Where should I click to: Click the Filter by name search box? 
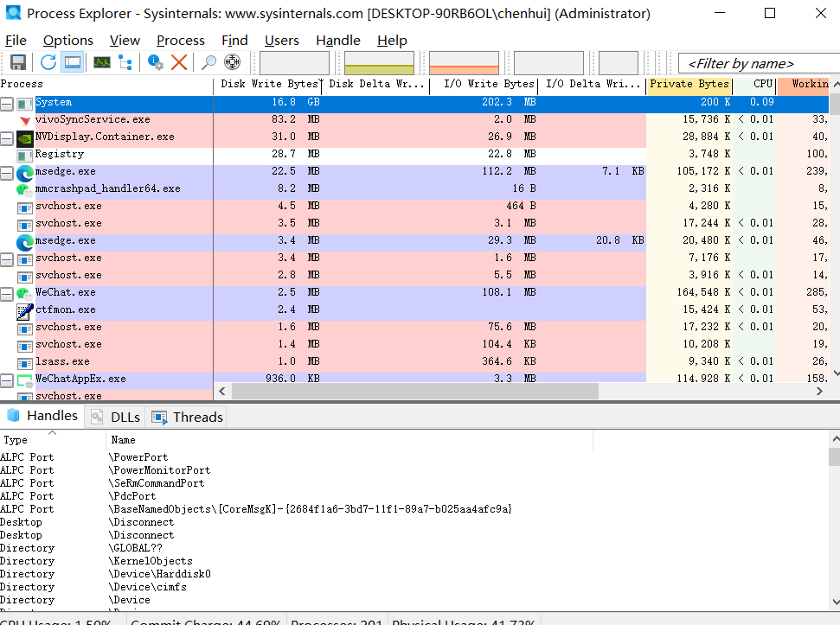pyautogui.click(x=759, y=63)
